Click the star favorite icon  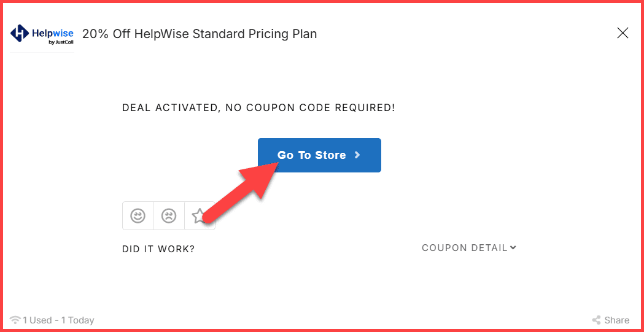tap(198, 216)
